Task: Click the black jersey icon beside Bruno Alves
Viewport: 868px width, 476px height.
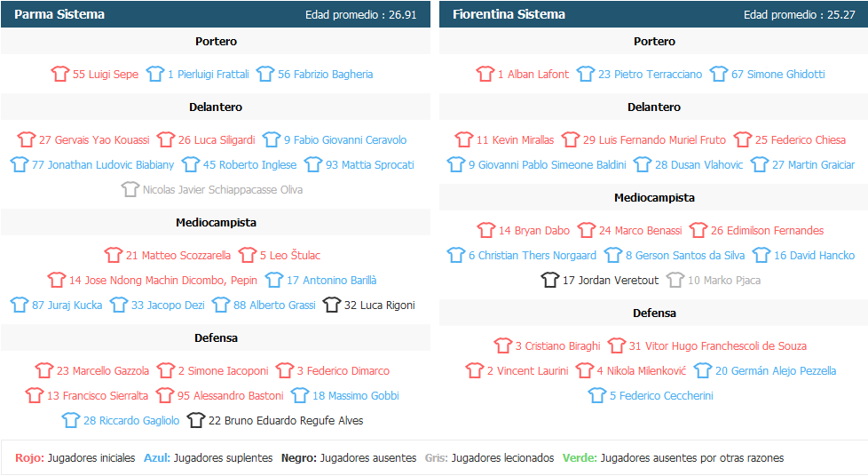Action: coord(196,421)
